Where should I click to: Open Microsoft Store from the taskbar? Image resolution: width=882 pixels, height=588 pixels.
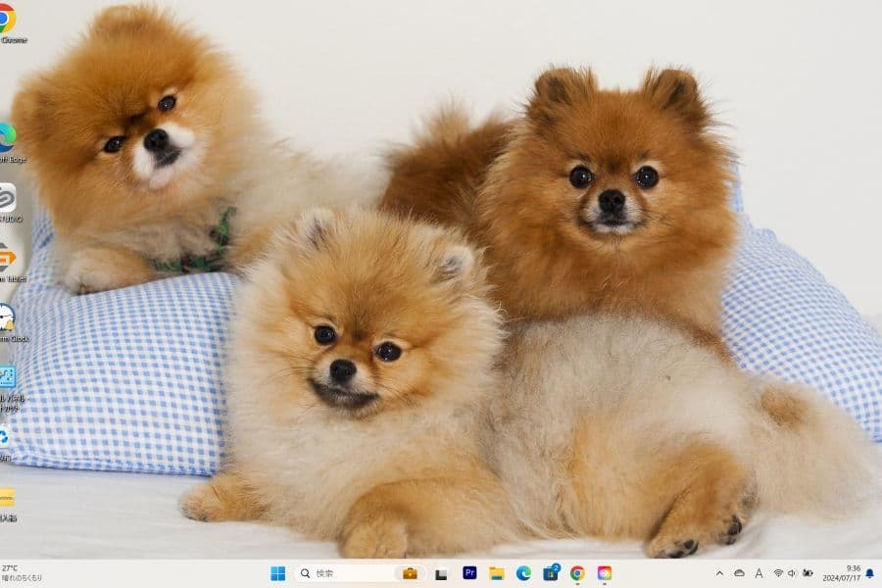coord(551,573)
